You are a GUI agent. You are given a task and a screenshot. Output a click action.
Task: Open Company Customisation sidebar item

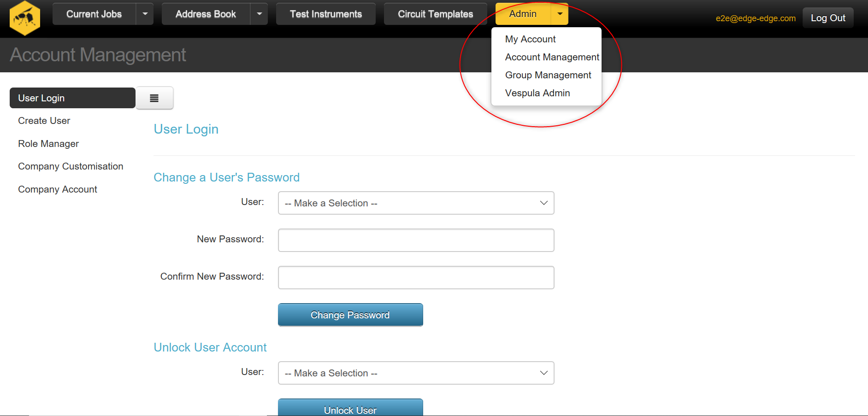click(71, 166)
